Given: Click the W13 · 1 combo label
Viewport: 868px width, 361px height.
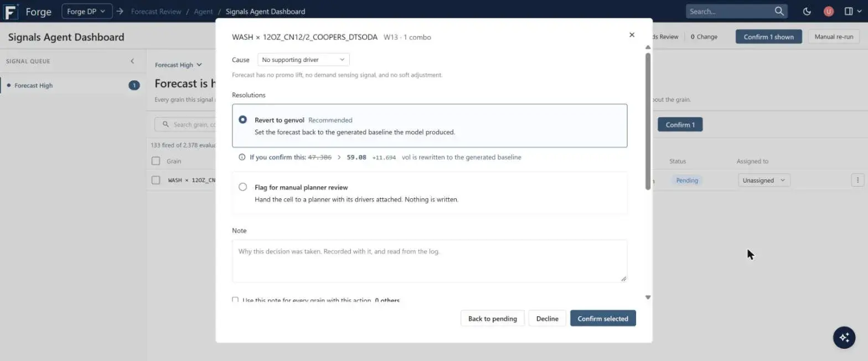Looking at the screenshot, I should tap(407, 37).
